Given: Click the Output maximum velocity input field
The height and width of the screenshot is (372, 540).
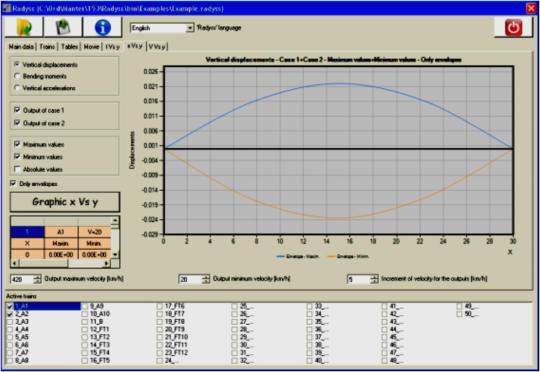Looking at the screenshot, I should 22,279.
